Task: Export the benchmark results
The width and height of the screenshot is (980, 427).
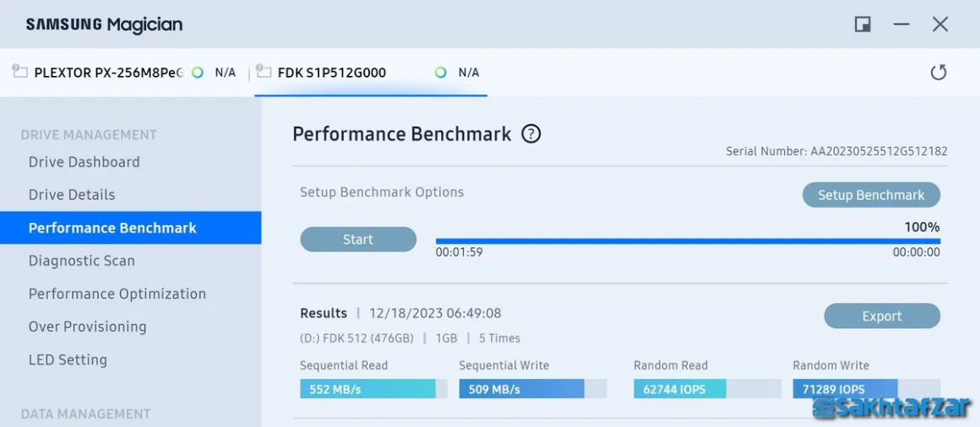Action: click(882, 316)
